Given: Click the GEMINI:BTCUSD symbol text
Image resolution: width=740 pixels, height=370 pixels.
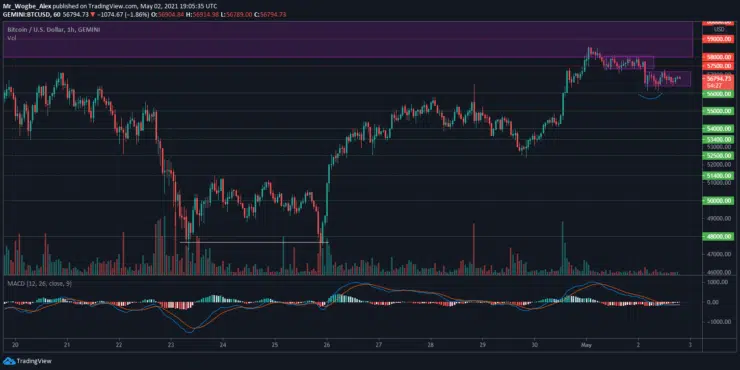Looking at the screenshot, I should [x=23, y=15].
